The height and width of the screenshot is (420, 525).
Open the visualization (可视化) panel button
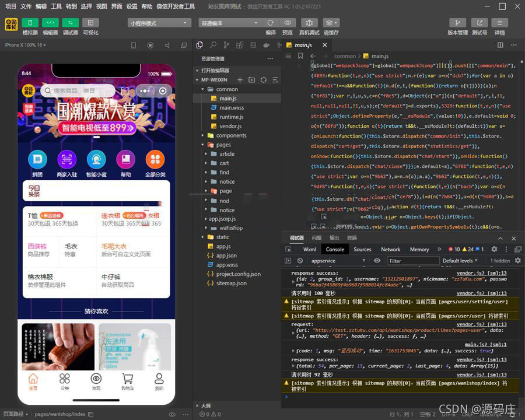(x=90, y=23)
